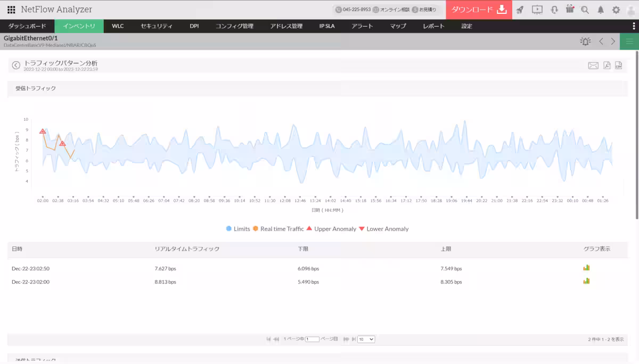Open the notifications bell icon
Image resolution: width=639 pixels, height=364 pixels.
[601, 10]
